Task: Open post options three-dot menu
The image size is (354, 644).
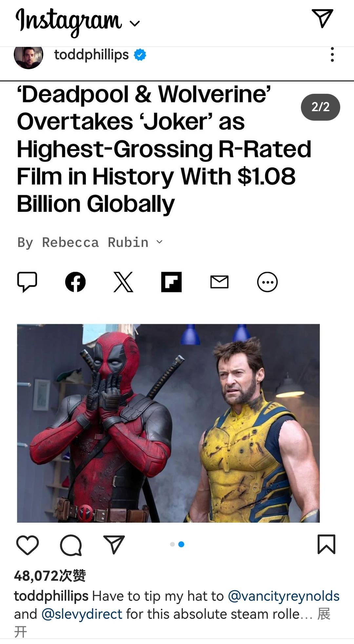Action: pyautogui.click(x=332, y=54)
